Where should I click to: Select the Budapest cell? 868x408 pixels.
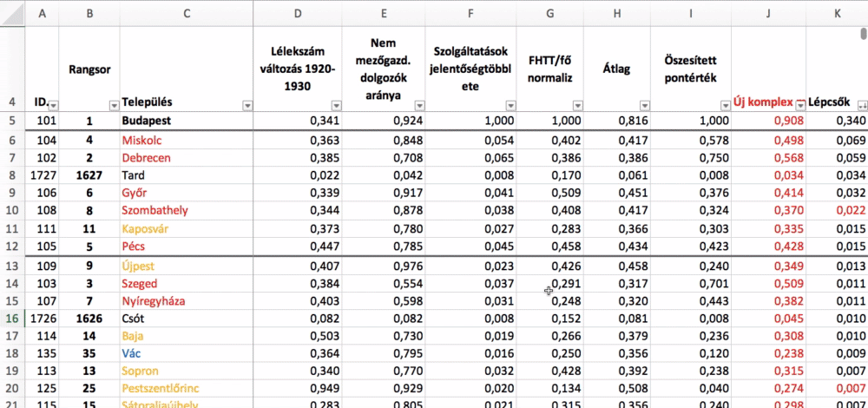(187, 121)
